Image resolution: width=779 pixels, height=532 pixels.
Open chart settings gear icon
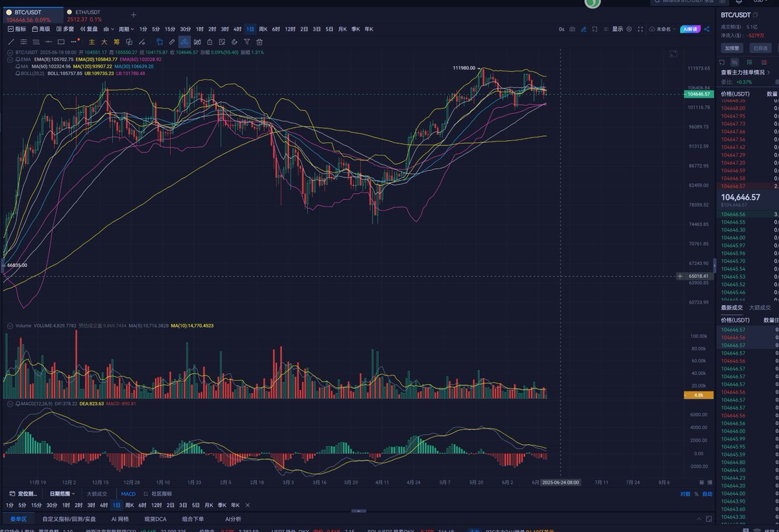[629, 29]
